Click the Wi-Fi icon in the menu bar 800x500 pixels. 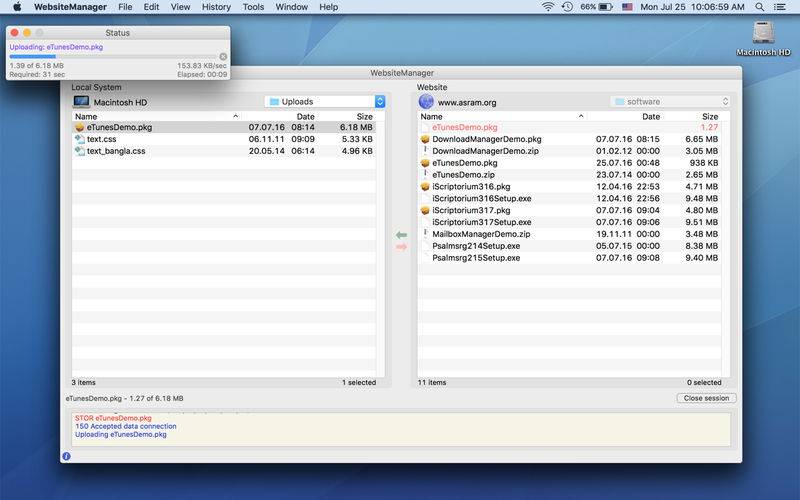(548, 7)
